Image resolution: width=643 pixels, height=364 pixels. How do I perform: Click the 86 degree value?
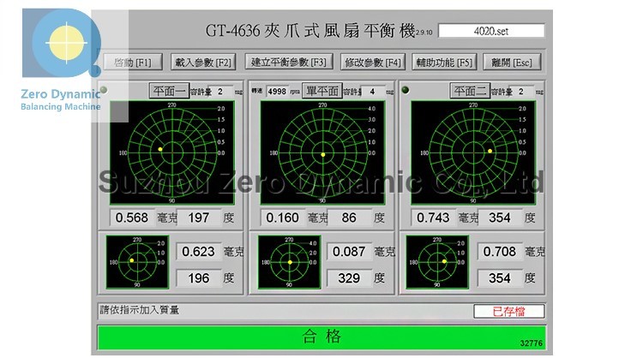click(x=350, y=218)
